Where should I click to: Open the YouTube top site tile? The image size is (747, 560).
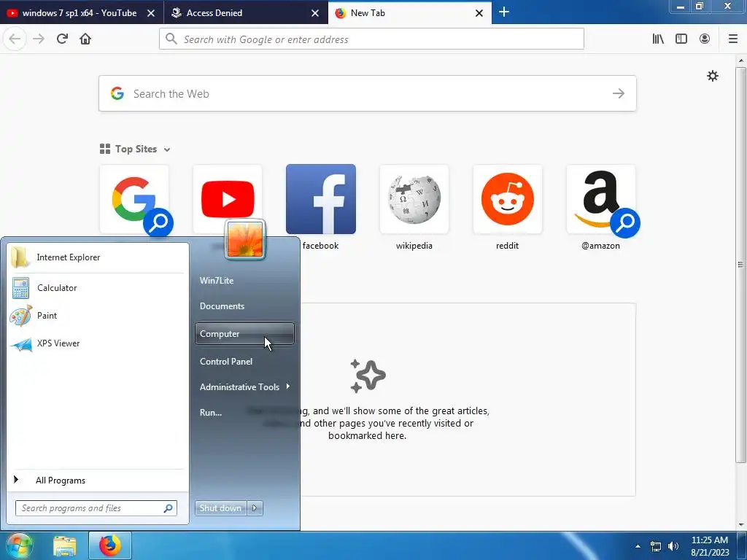228,199
